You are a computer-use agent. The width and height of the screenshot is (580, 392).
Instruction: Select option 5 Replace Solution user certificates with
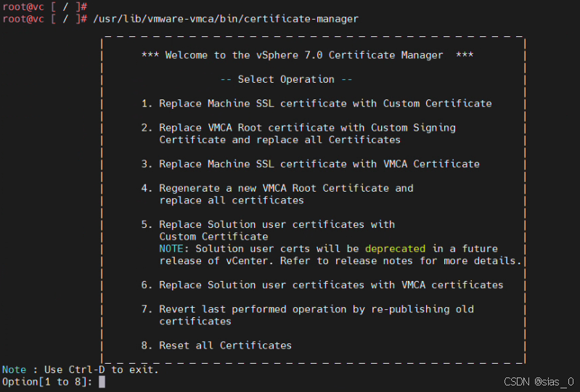[268, 224]
